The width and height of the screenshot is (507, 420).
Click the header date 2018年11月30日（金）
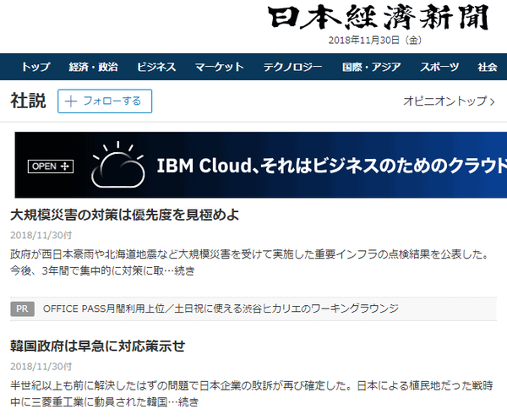tap(375, 40)
